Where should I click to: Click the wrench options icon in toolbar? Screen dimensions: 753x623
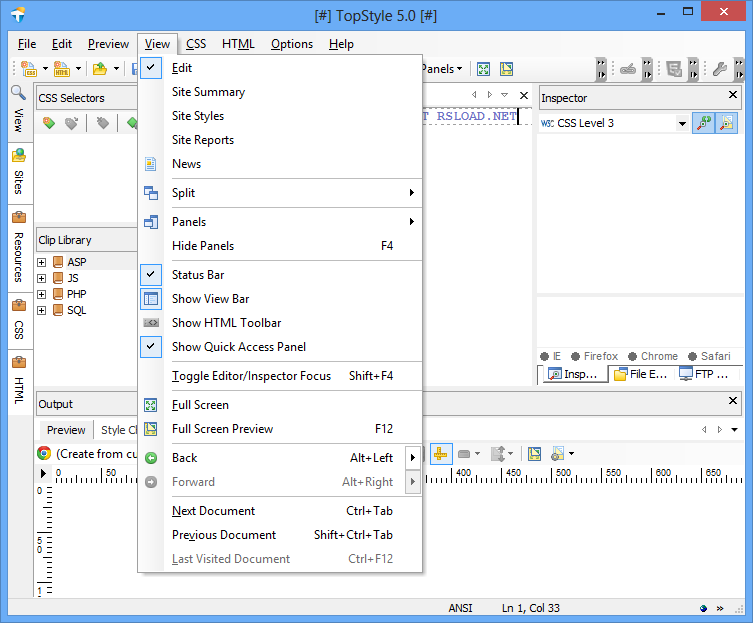click(x=719, y=70)
